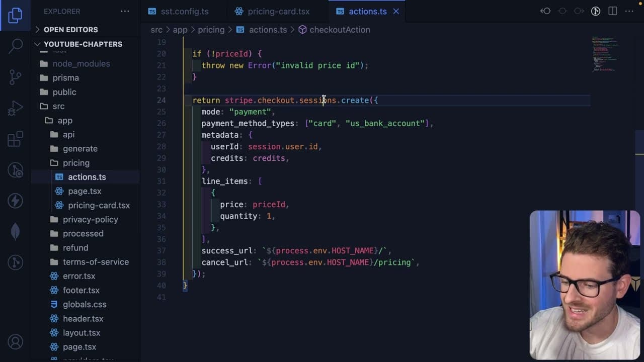Expand the terms-of-service folder

(x=96, y=262)
